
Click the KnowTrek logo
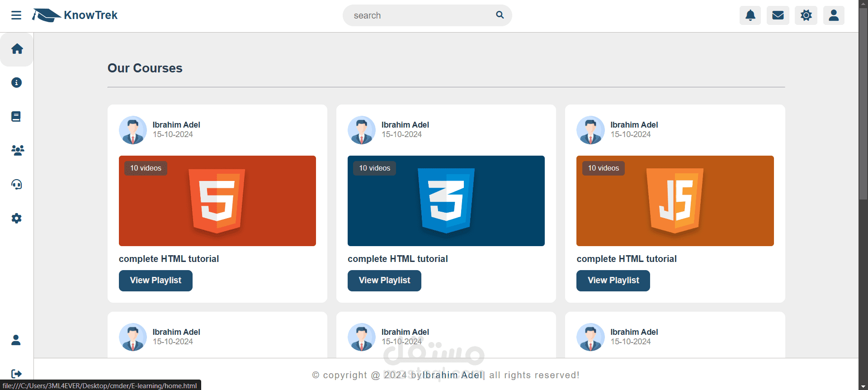[75, 15]
